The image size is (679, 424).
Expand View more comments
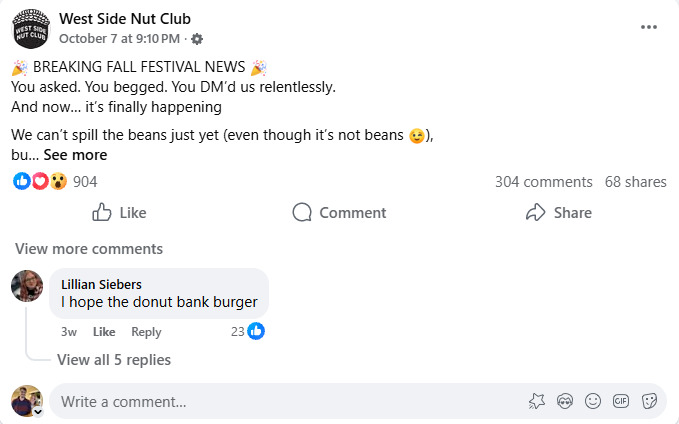pyautogui.click(x=89, y=249)
